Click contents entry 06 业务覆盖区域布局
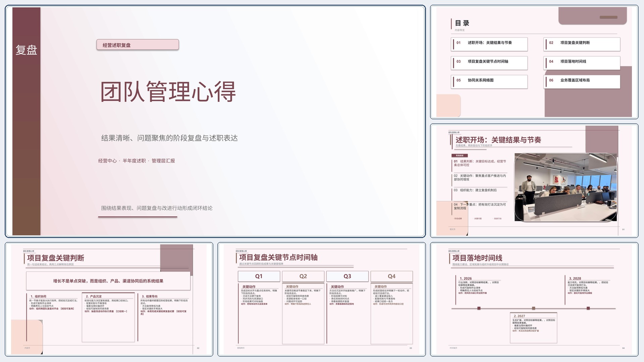 (582, 82)
